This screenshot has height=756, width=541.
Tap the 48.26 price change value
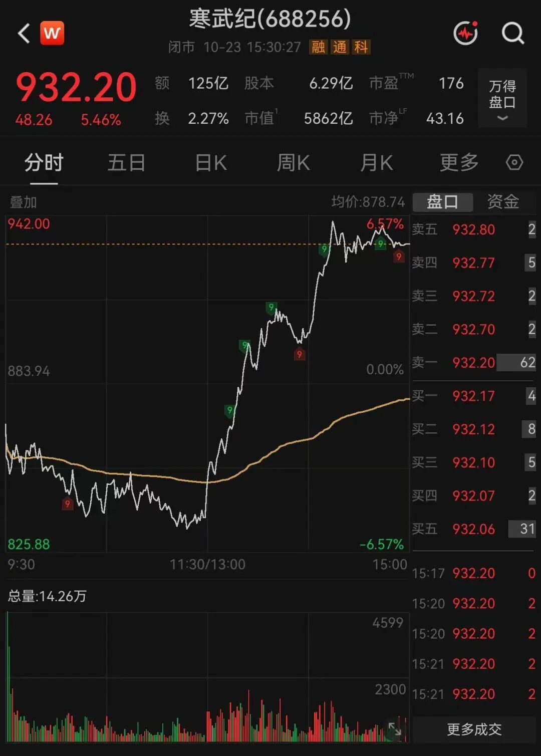tap(34, 120)
